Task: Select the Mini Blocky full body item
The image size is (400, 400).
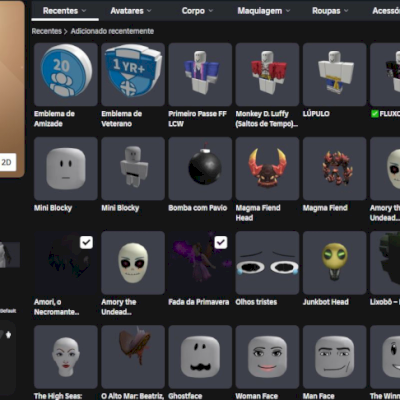Action: (133, 168)
